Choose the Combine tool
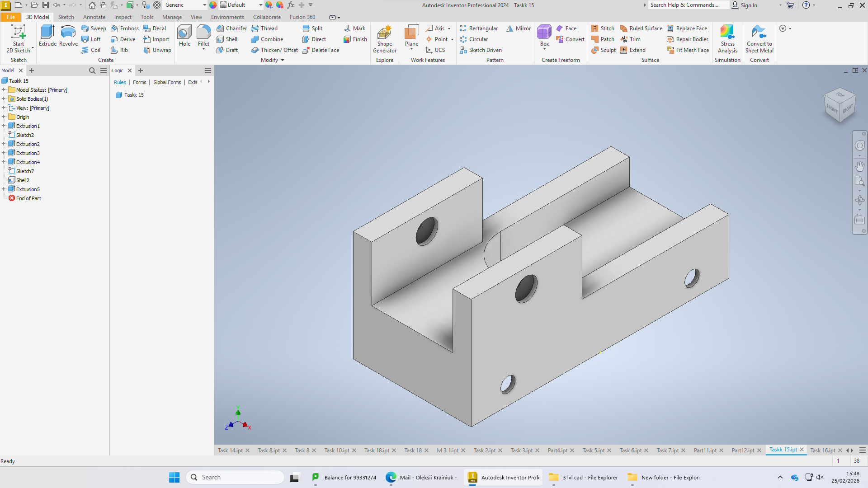This screenshot has height=488, width=868. [267, 39]
